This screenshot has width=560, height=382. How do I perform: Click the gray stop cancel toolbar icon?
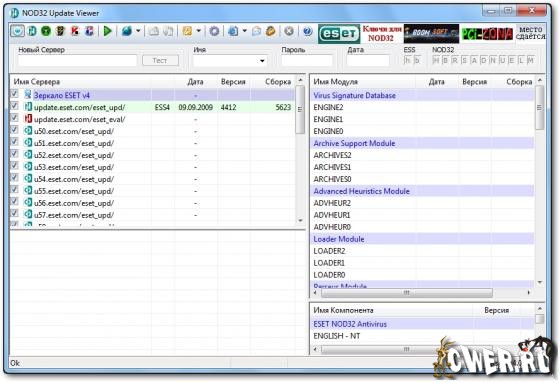289,31
